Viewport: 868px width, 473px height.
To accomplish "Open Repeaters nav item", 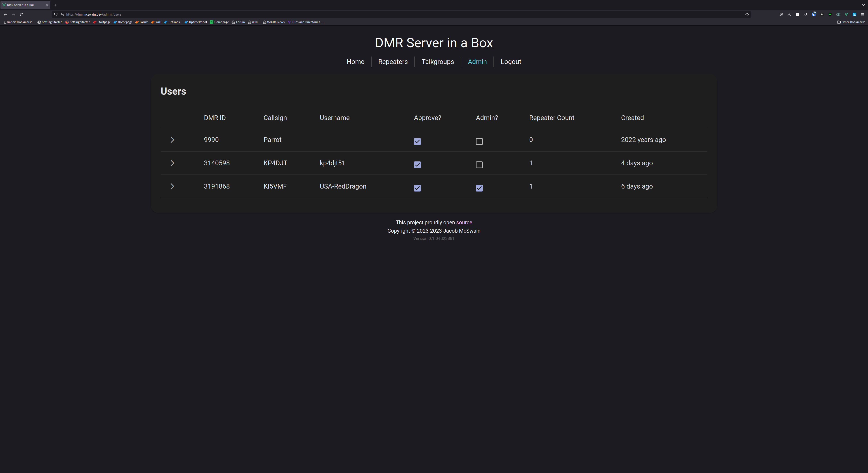I will (393, 62).
